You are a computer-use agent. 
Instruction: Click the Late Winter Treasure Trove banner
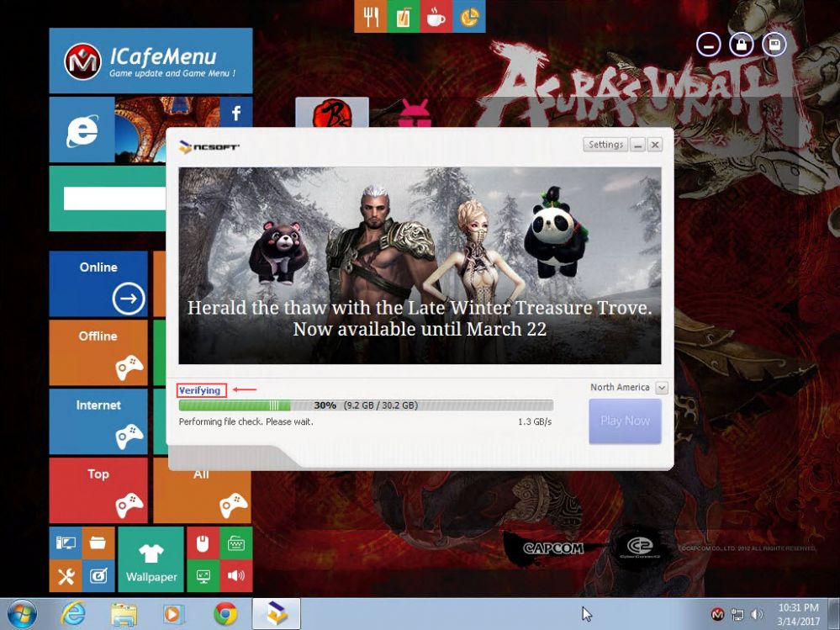[420, 266]
